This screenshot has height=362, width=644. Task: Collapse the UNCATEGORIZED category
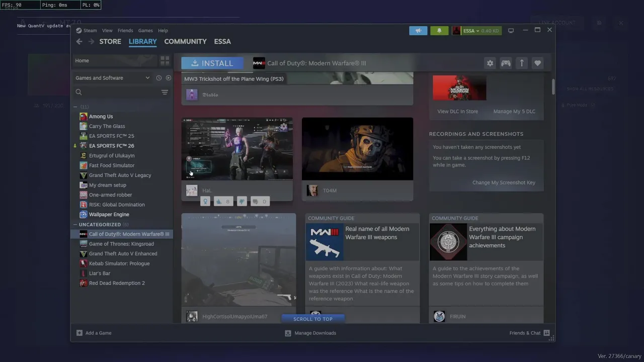pyautogui.click(x=75, y=225)
